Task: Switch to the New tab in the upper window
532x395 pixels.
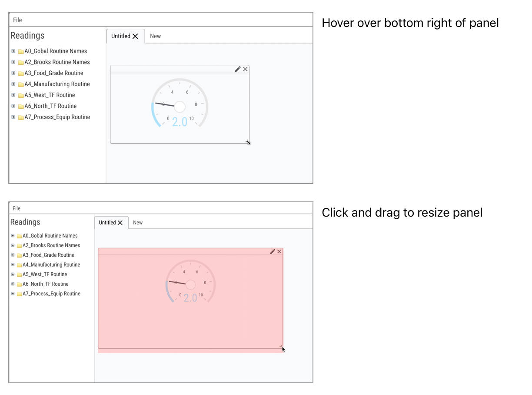Action: (155, 36)
